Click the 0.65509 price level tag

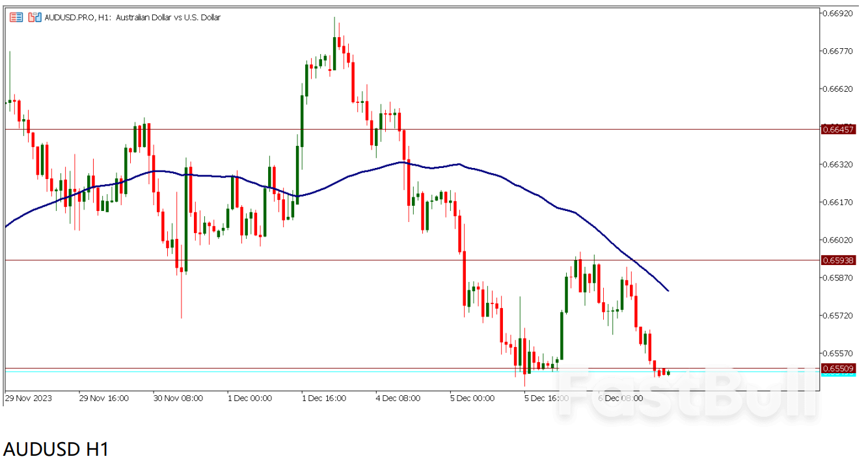(838, 369)
